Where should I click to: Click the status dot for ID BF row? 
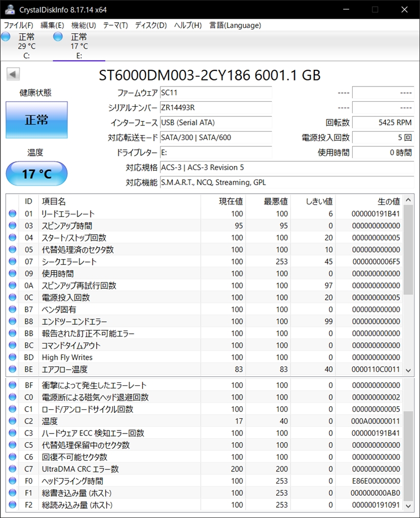click(x=13, y=385)
